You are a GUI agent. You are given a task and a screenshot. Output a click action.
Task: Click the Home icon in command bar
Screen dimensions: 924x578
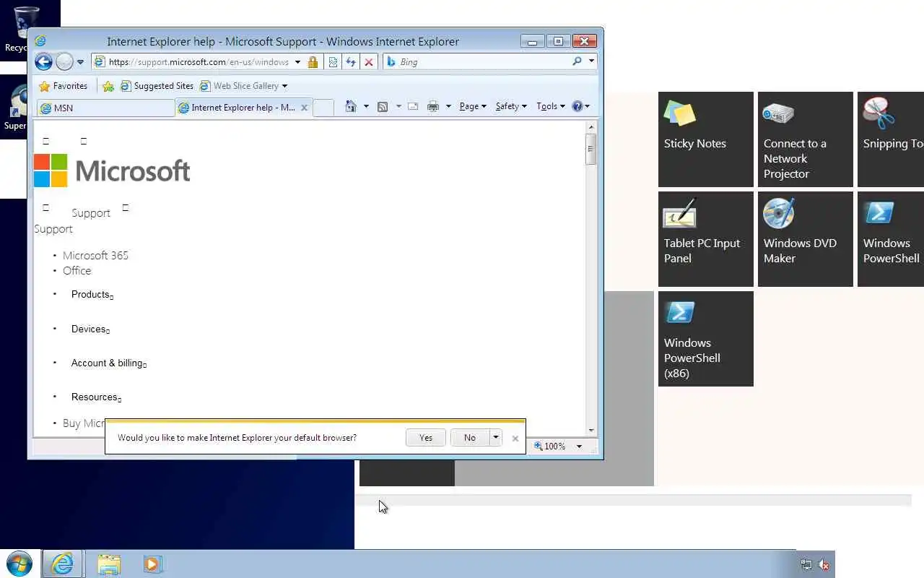351,106
